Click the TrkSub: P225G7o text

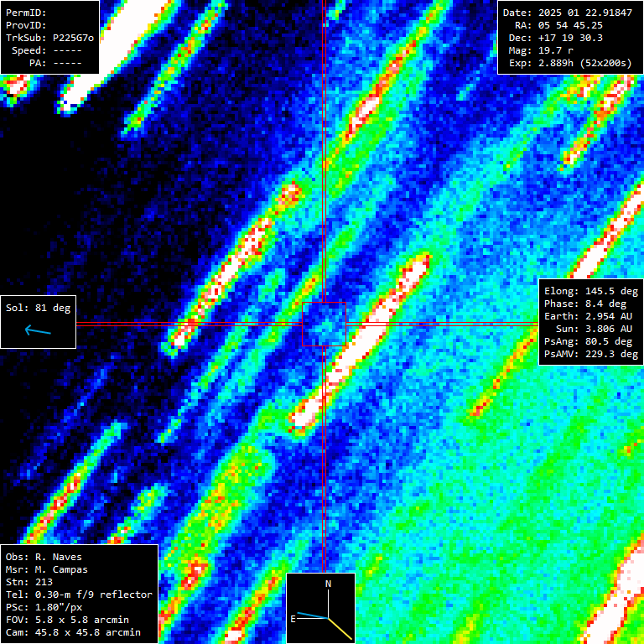point(49,38)
